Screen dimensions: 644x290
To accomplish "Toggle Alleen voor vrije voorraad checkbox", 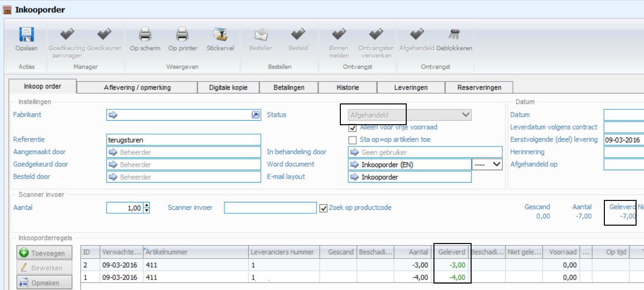I will [x=353, y=128].
